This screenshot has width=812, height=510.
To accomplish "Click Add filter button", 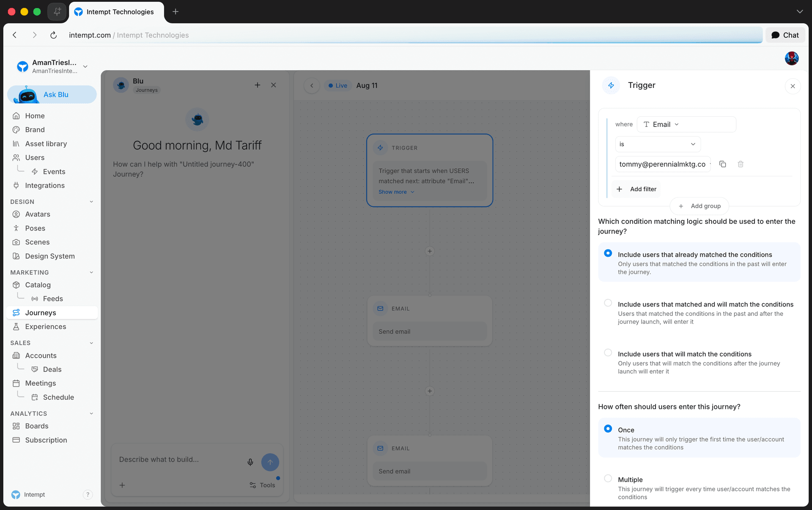I will point(636,189).
